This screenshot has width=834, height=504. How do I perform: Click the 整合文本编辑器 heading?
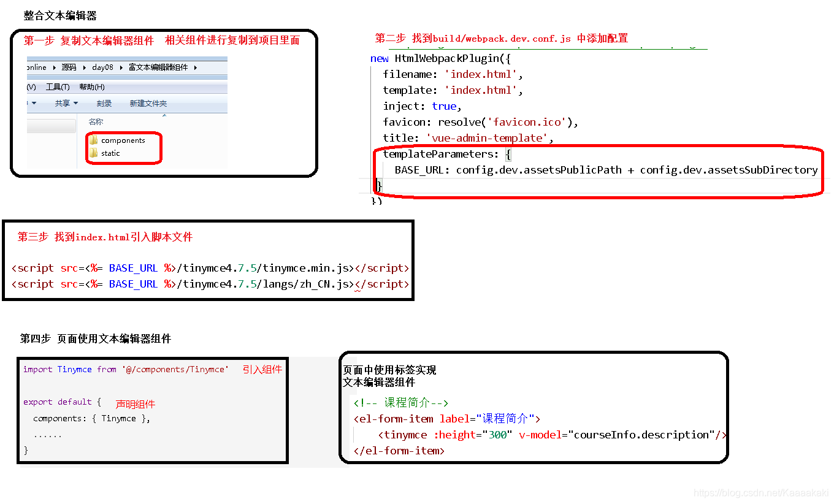pyautogui.click(x=60, y=16)
